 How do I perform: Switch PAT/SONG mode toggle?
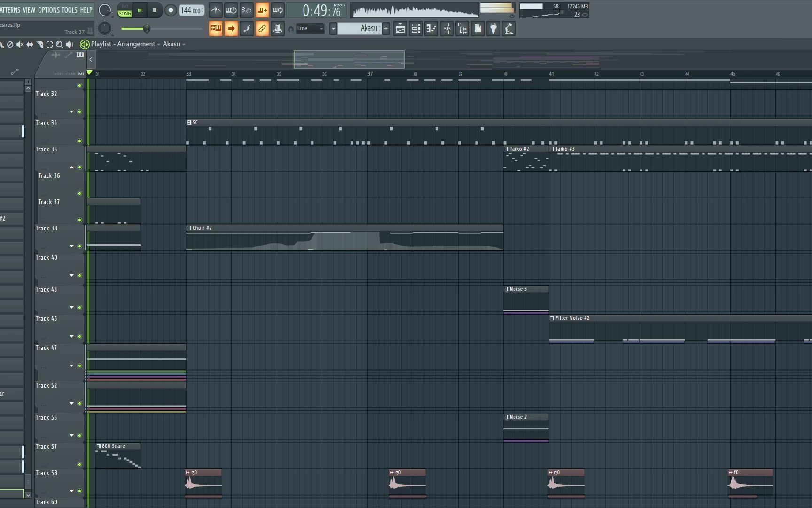(125, 10)
